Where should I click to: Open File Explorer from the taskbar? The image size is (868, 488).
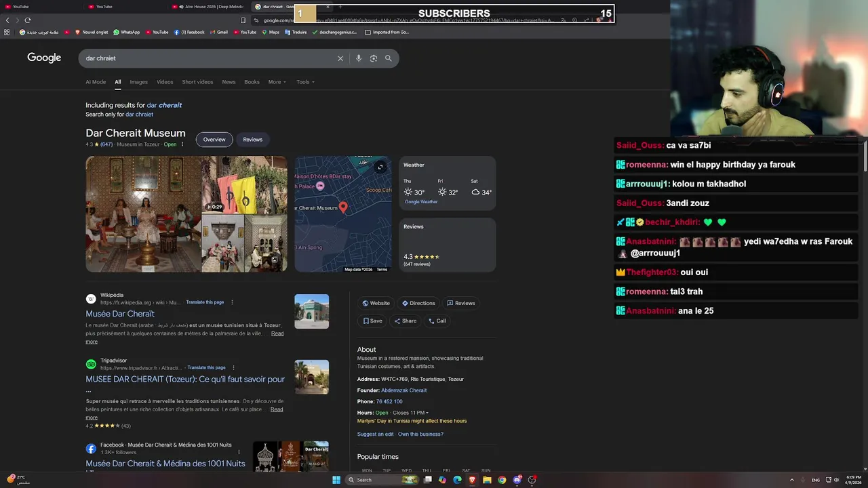pos(487,480)
